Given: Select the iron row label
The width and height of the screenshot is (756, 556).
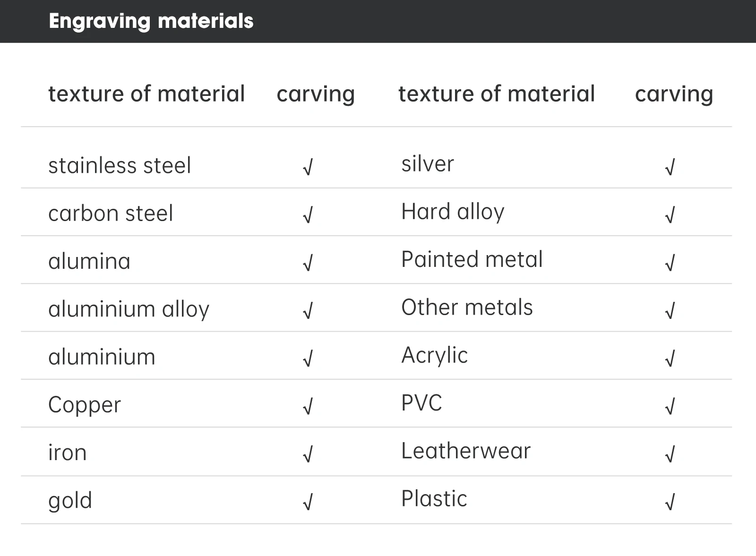Looking at the screenshot, I should click(68, 453).
